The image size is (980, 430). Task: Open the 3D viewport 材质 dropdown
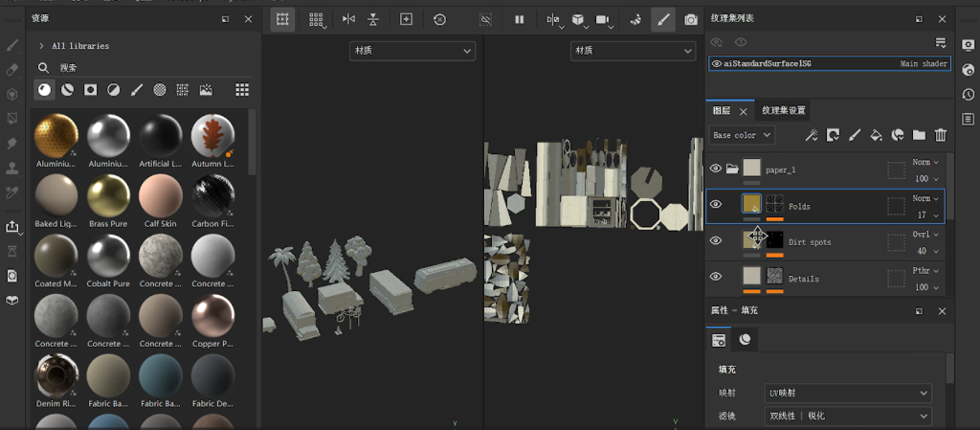point(412,52)
